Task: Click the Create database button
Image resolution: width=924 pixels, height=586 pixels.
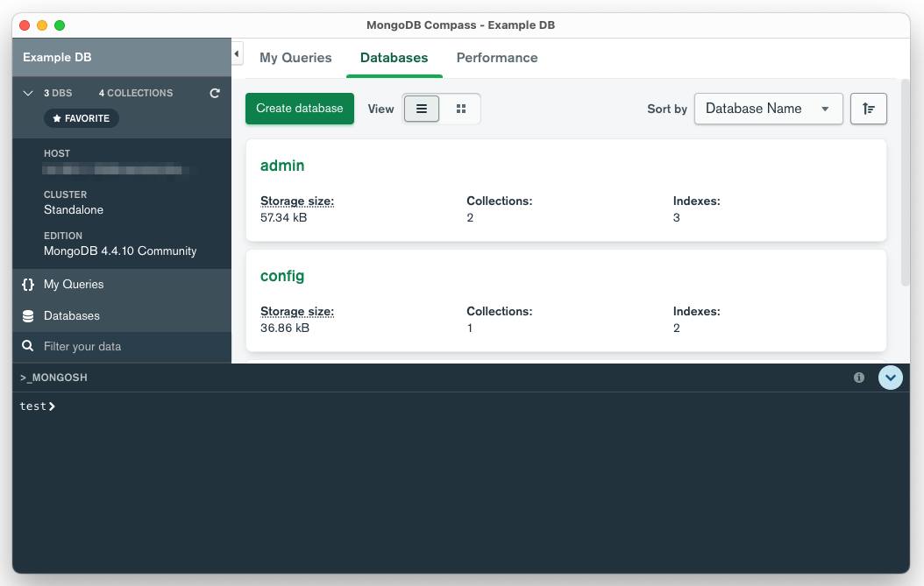Action: tap(299, 109)
